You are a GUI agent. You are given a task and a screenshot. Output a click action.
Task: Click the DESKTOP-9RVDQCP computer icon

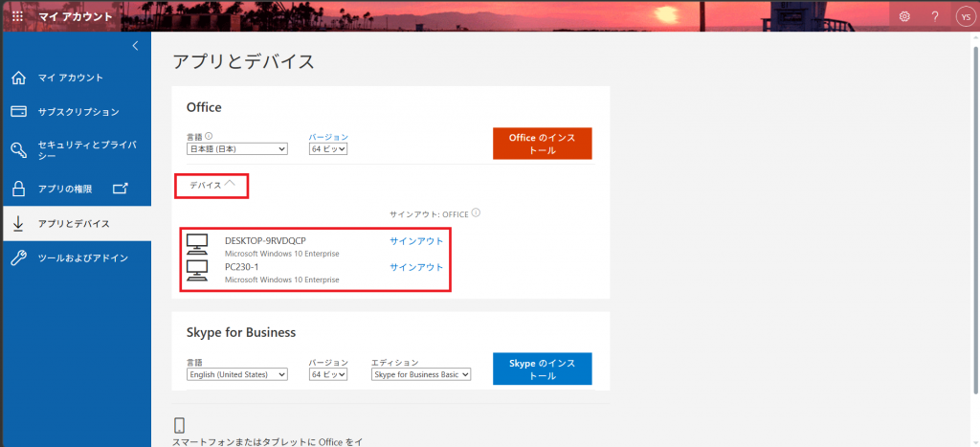tap(198, 244)
